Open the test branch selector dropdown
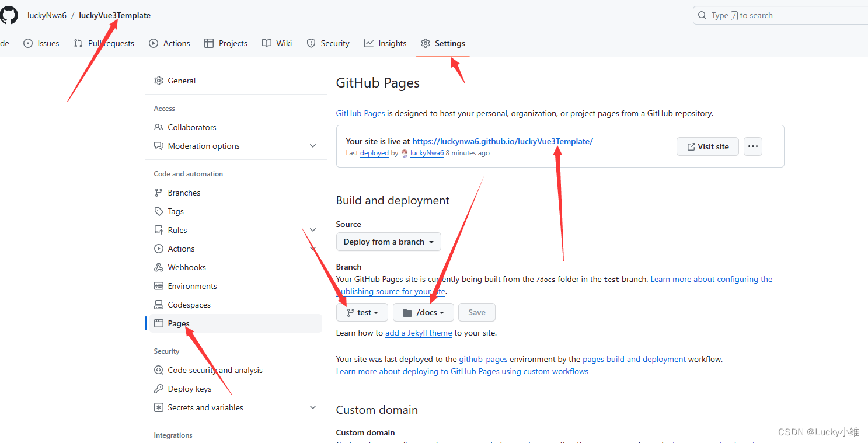This screenshot has width=868, height=443. coord(362,312)
